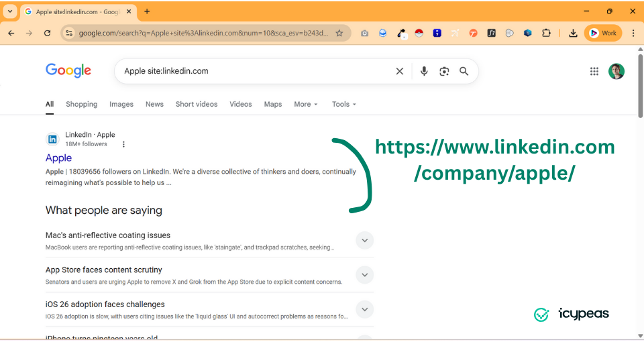The height and width of the screenshot is (342, 644).
Task: Open the blue stacked-layers extension
Action: pyautogui.click(x=383, y=34)
